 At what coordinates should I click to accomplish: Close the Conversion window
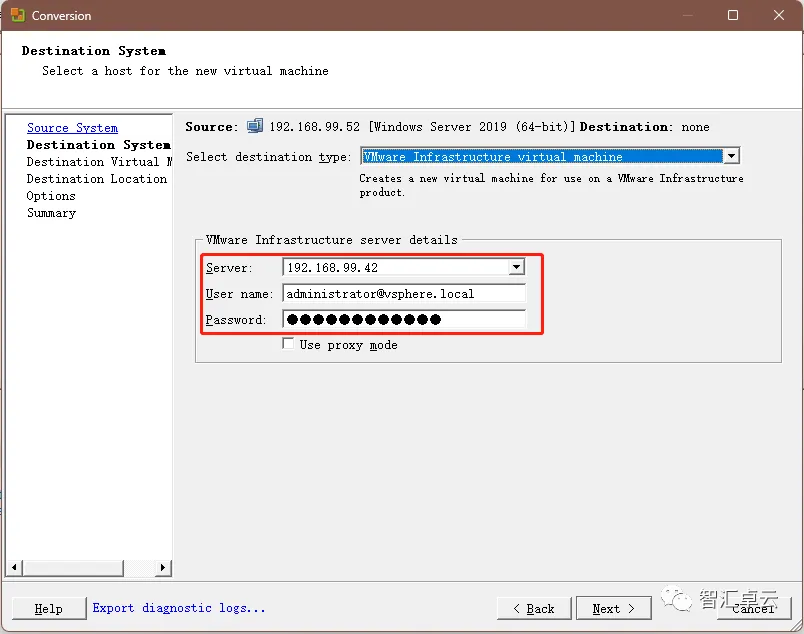pyautogui.click(x=779, y=15)
